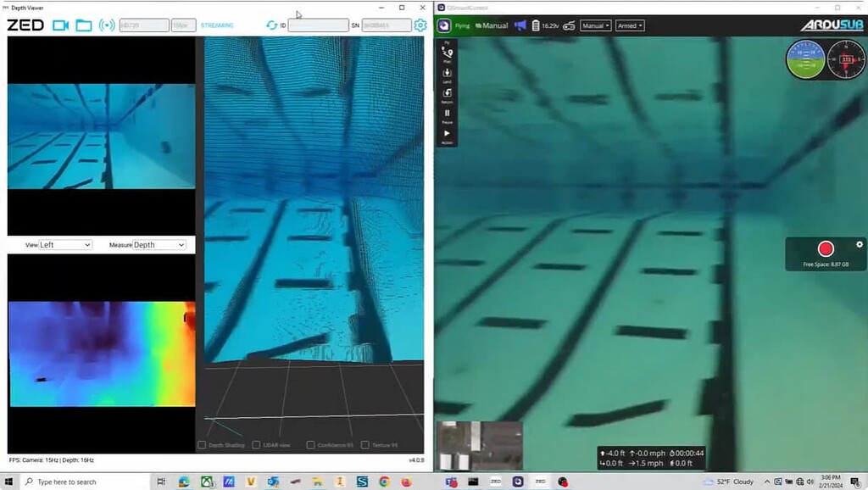Select the Plan icon in QGroundControl sidebar

[x=448, y=52]
